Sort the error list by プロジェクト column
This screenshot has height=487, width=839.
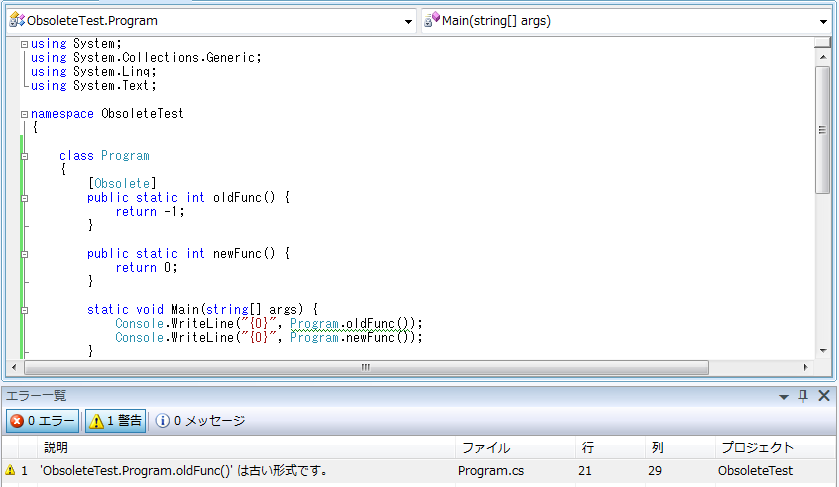tap(776, 447)
